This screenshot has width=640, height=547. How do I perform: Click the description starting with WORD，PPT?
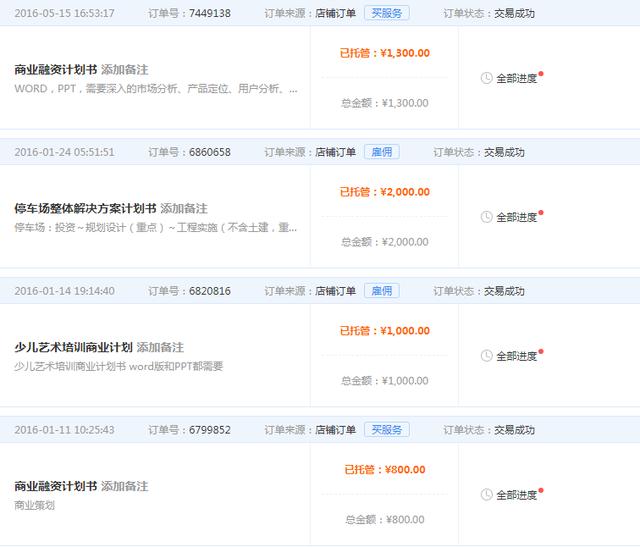point(155,89)
